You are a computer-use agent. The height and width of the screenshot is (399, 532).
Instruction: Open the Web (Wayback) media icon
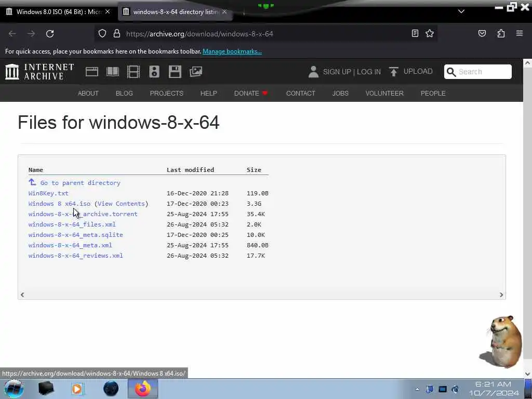92,72
